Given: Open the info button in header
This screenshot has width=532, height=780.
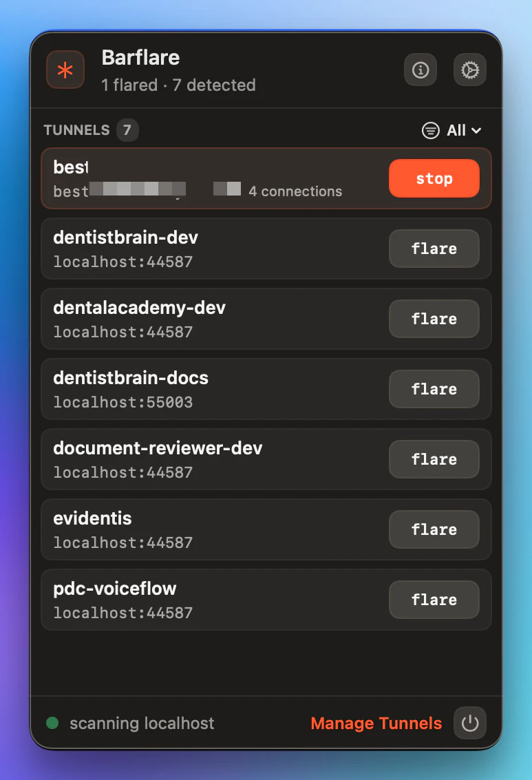Looking at the screenshot, I should pos(420,70).
